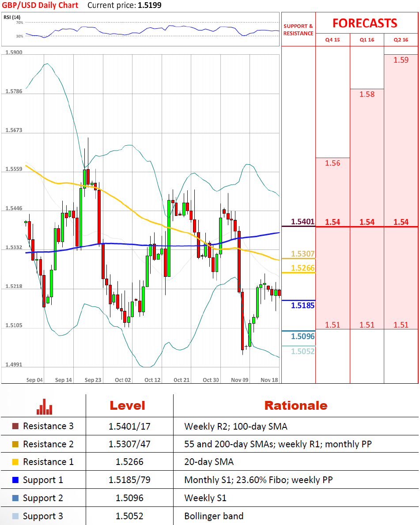
Task: Click the Oct 30 date axis label
Action: [211, 380]
